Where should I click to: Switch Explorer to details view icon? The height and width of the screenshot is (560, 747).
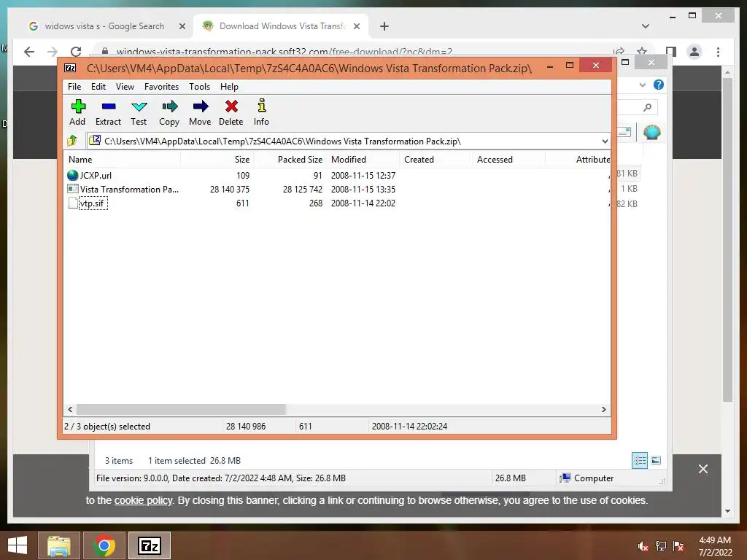[639, 460]
